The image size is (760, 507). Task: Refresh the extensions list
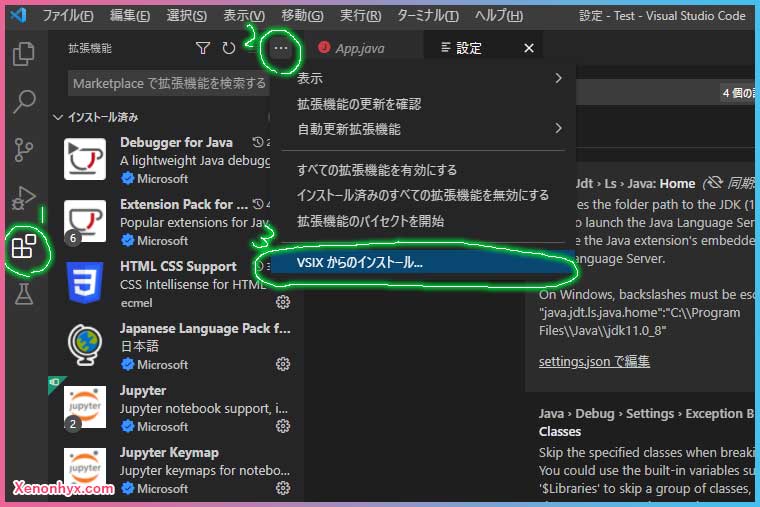tap(228, 48)
